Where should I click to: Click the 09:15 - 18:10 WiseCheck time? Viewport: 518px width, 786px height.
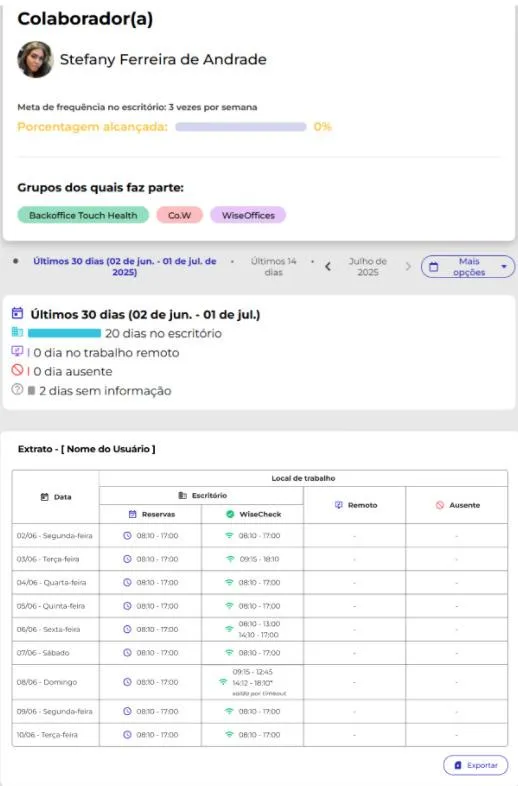[x=259, y=559]
